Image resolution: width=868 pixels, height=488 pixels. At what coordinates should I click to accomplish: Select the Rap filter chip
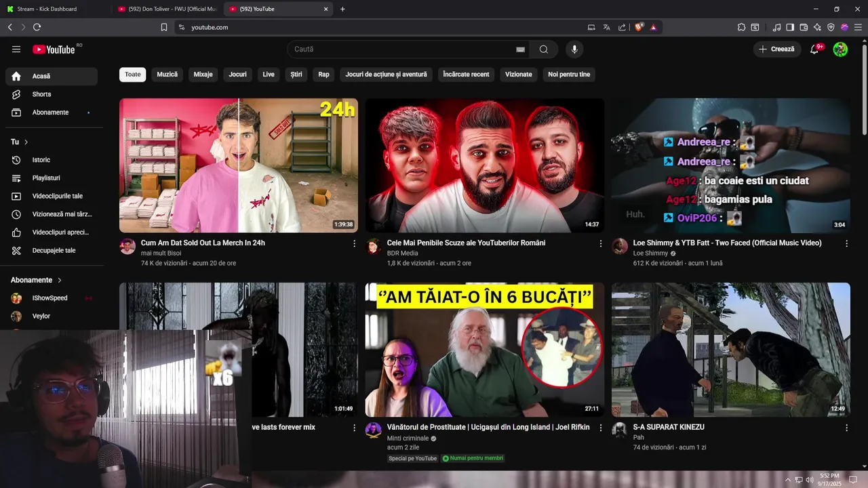(x=324, y=75)
